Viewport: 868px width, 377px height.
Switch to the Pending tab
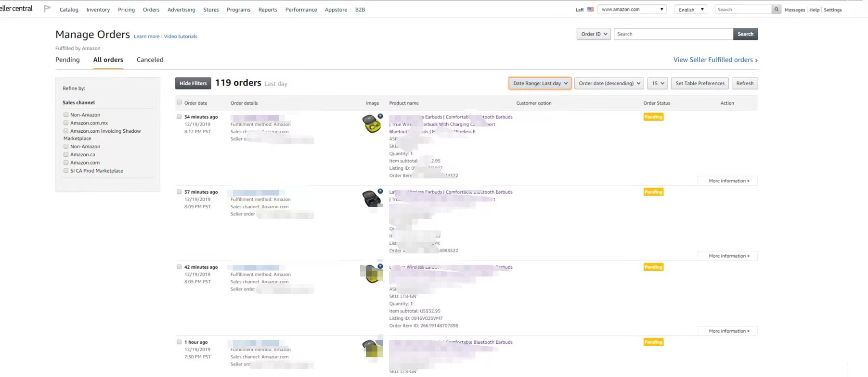[x=67, y=60]
